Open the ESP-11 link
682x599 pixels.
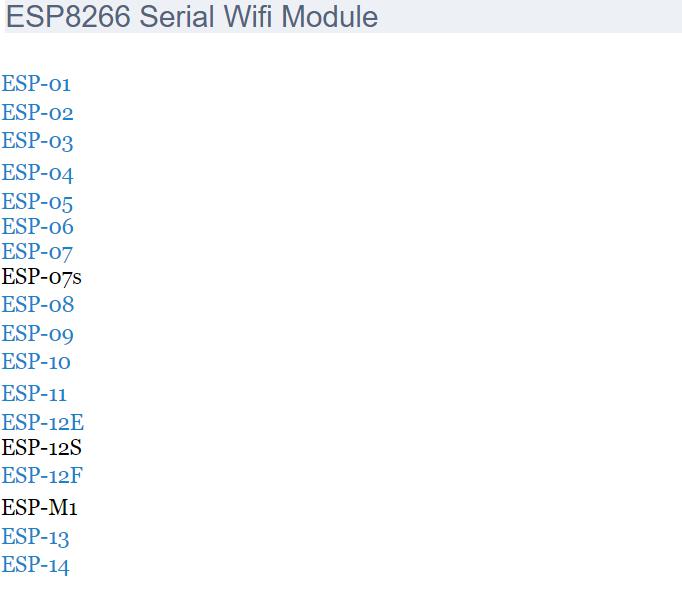34,394
